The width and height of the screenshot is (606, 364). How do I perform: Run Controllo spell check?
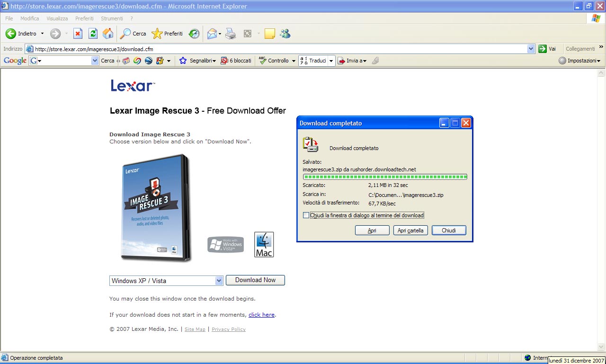[274, 61]
